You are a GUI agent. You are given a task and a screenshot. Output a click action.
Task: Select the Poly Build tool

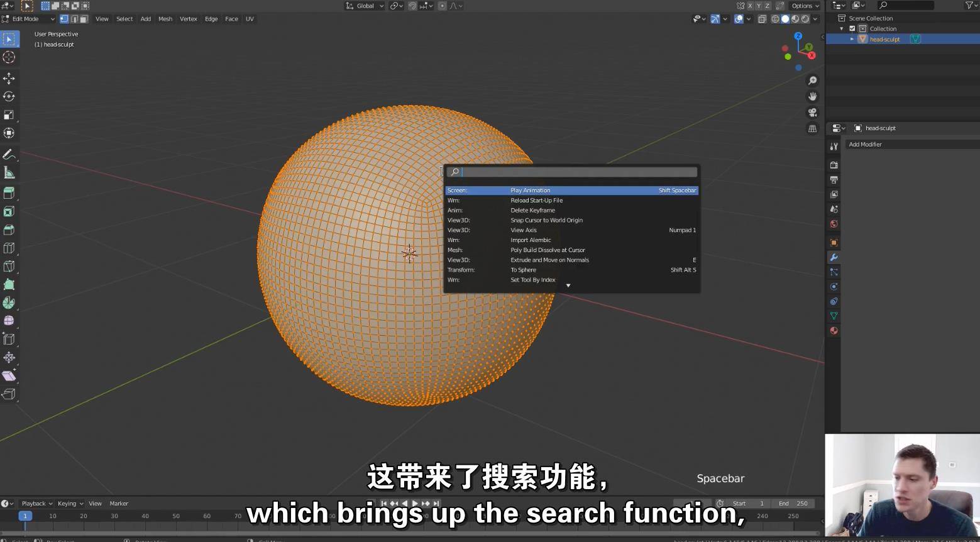[9, 284]
